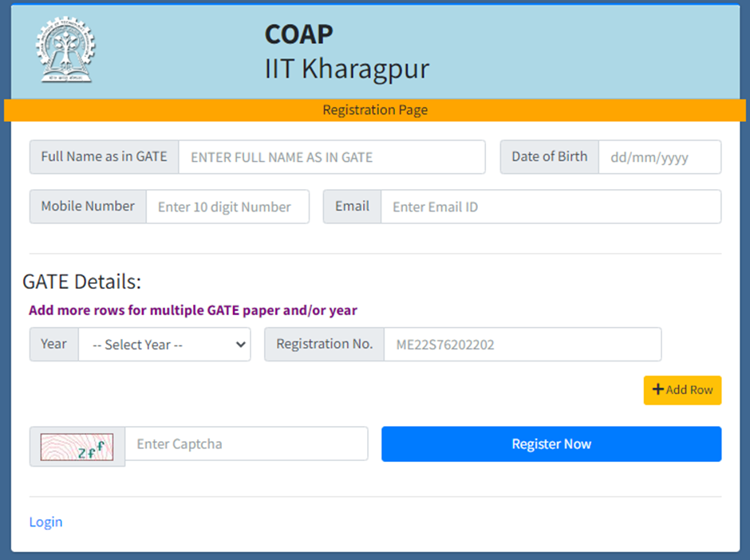750x560 pixels.
Task: Click the dropdown arrow on Year selector
Action: (x=240, y=344)
